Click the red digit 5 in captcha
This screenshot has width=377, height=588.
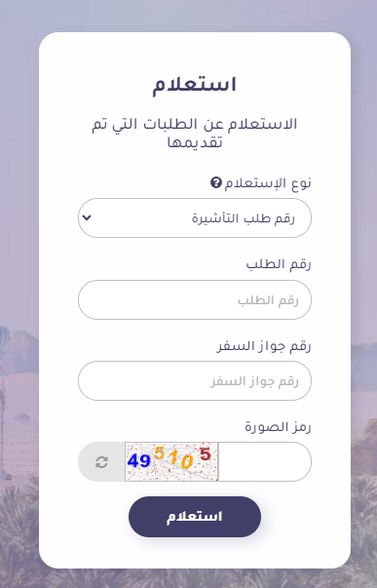(x=205, y=453)
